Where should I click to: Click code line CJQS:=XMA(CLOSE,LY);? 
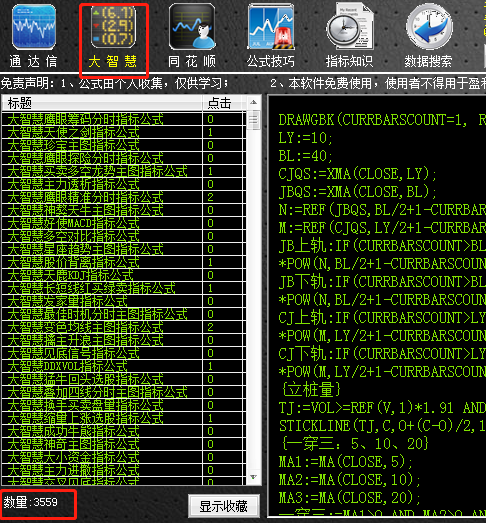(x=357, y=174)
